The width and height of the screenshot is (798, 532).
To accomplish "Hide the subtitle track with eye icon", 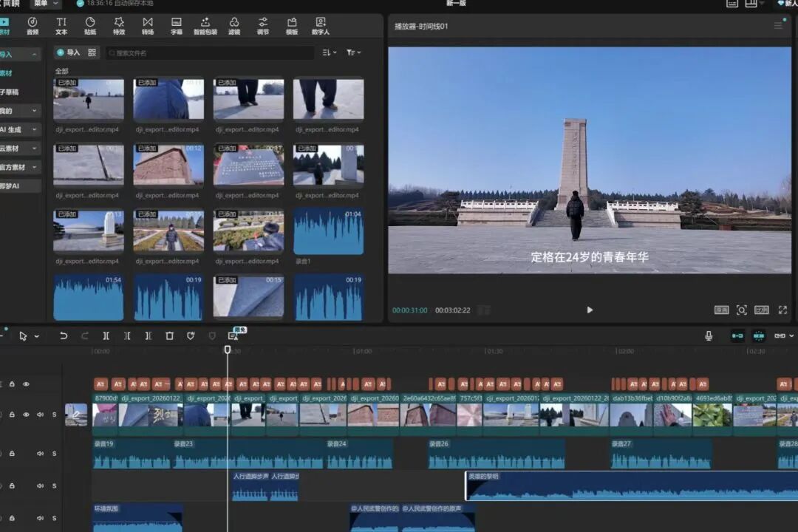I will point(26,384).
